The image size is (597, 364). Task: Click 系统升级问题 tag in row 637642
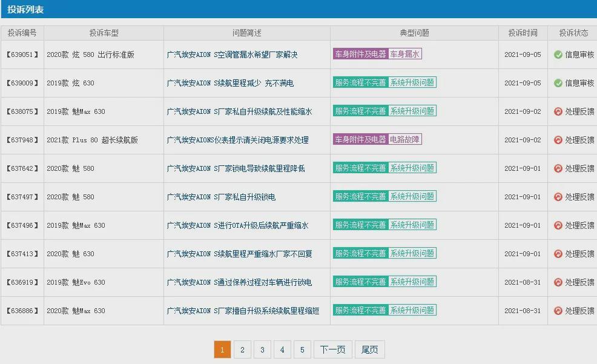[412, 168]
